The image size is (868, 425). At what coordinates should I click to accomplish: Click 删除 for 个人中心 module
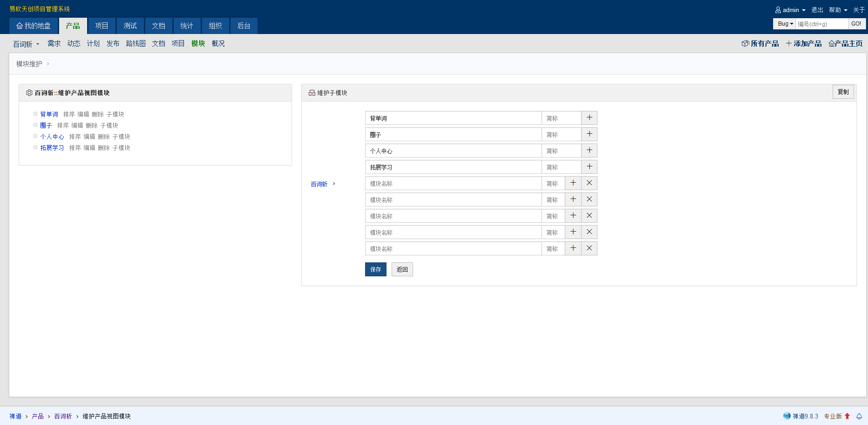(104, 137)
